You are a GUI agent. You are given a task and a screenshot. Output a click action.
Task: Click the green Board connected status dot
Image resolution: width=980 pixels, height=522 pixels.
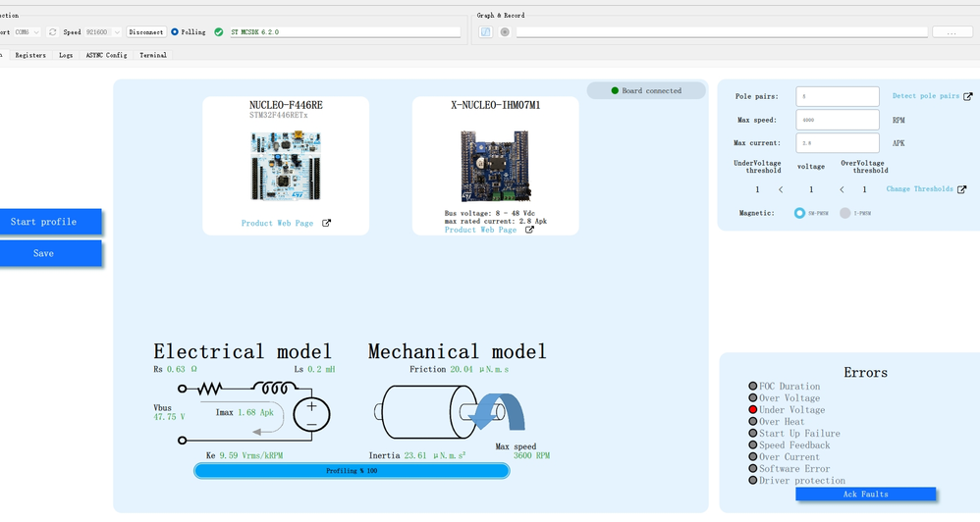(x=615, y=90)
